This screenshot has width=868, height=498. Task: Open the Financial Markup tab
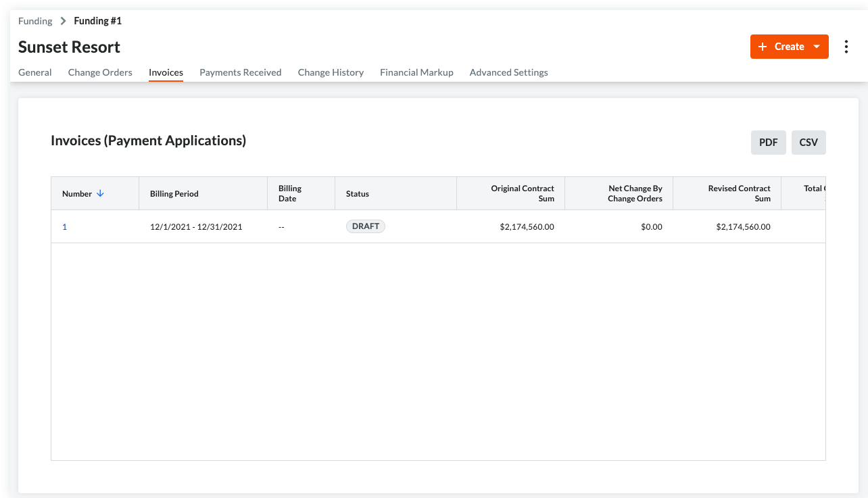point(416,72)
